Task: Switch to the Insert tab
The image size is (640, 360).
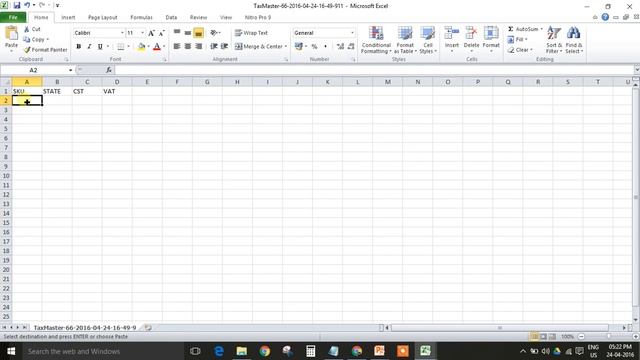Action: pyautogui.click(x=68, y=17)
